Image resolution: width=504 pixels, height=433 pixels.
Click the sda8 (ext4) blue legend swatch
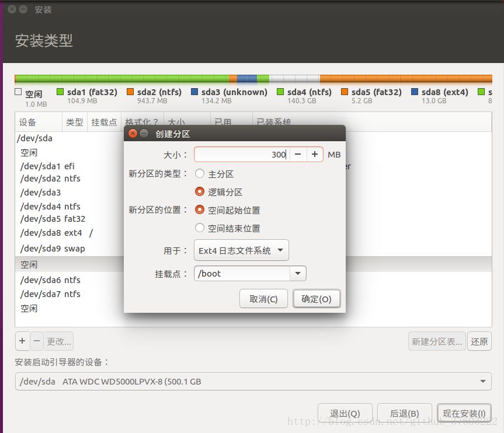(415, 92)
